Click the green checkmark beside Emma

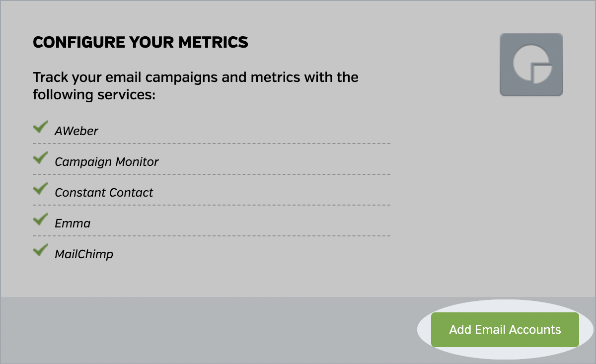click(x=40, y=220)
